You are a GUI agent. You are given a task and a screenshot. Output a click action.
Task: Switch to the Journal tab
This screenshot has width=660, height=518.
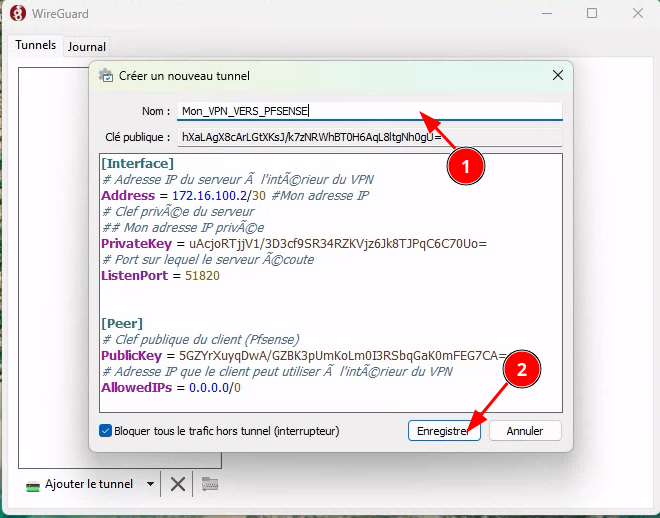tap(87, 47)
